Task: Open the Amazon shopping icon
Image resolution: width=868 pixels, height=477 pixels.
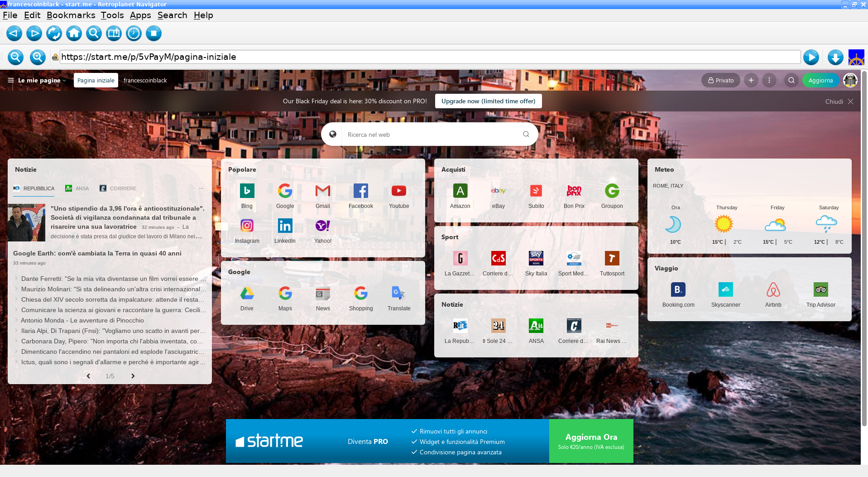Action: (460, 191)
